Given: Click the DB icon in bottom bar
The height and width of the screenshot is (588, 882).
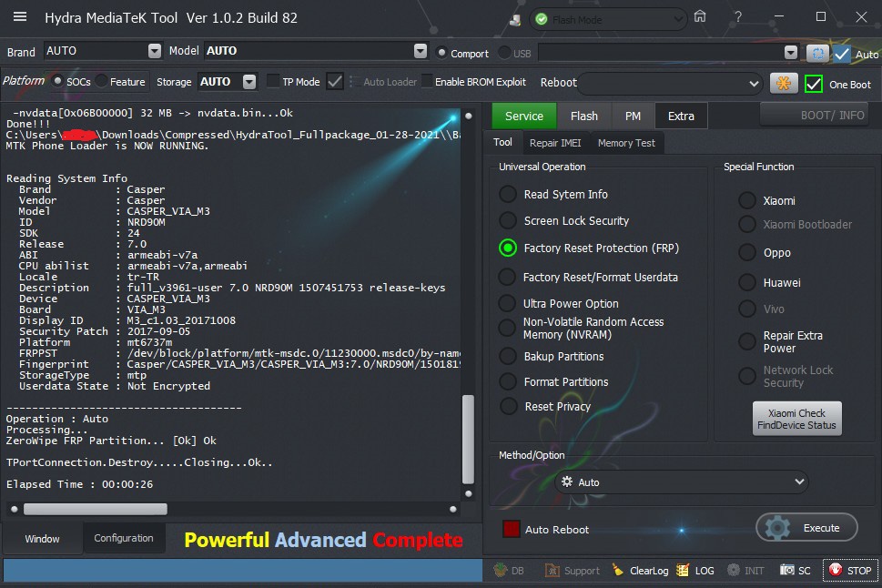Looking at the screenshot, I should click(x=500, y=570).
